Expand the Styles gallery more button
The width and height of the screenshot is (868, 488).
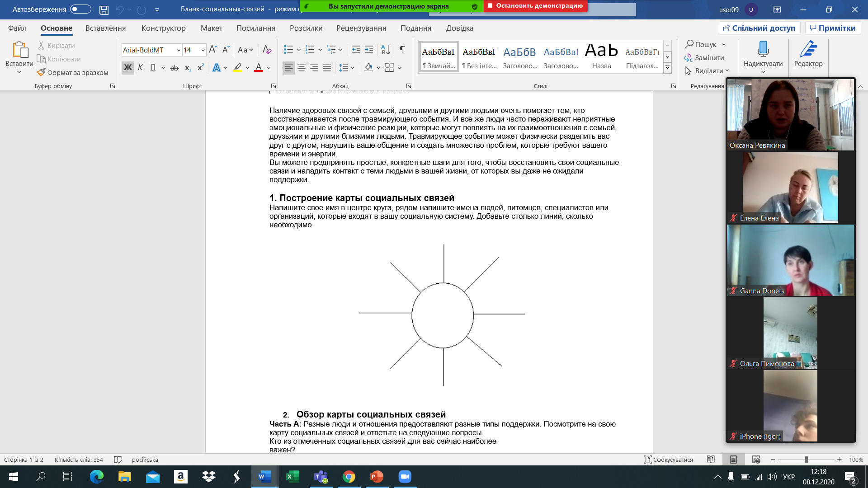pyautogui.click(x=667, y=68)
